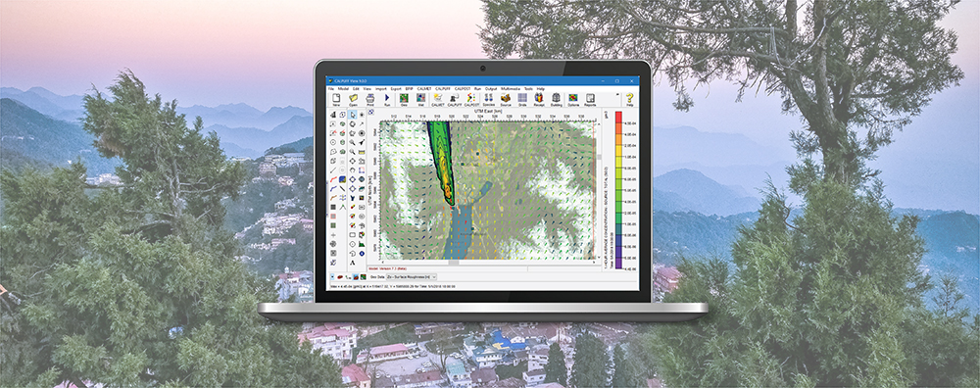Open the Output menu
The image size is (980, 388).
click(491, 89)
